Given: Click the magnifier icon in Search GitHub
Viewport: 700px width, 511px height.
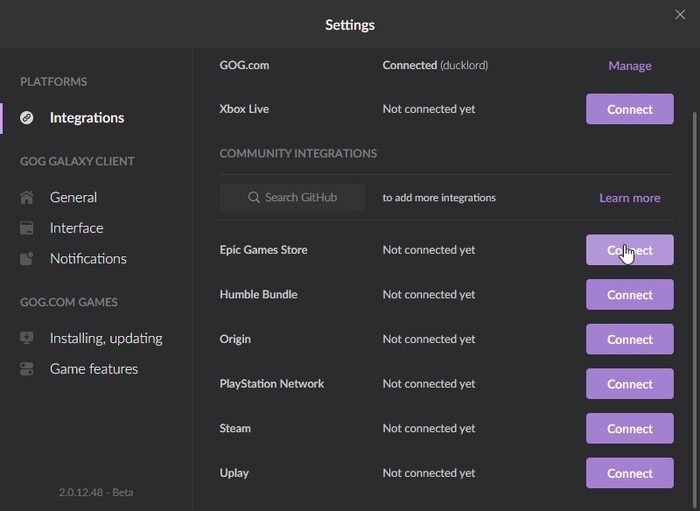Looking at the screenshot, I should (254, 197).
